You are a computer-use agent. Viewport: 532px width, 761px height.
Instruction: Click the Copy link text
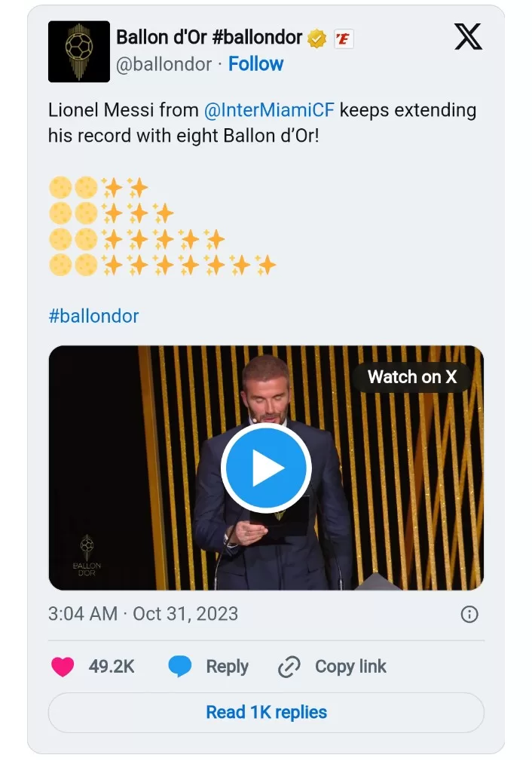pos(350,667)
